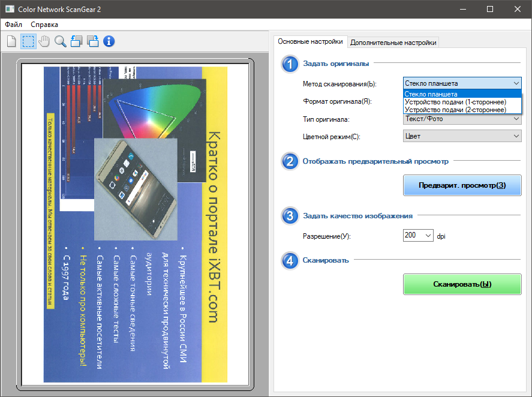Switch to Дополнительные настройки tab
Screen dimensions: 532x397
point(393,43)
